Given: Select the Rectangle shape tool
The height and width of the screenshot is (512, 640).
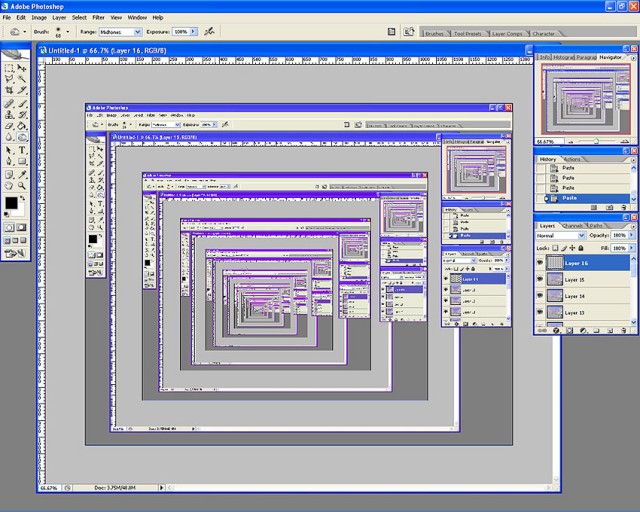Looking at the screenshot, I should click(x=22, y=161).
